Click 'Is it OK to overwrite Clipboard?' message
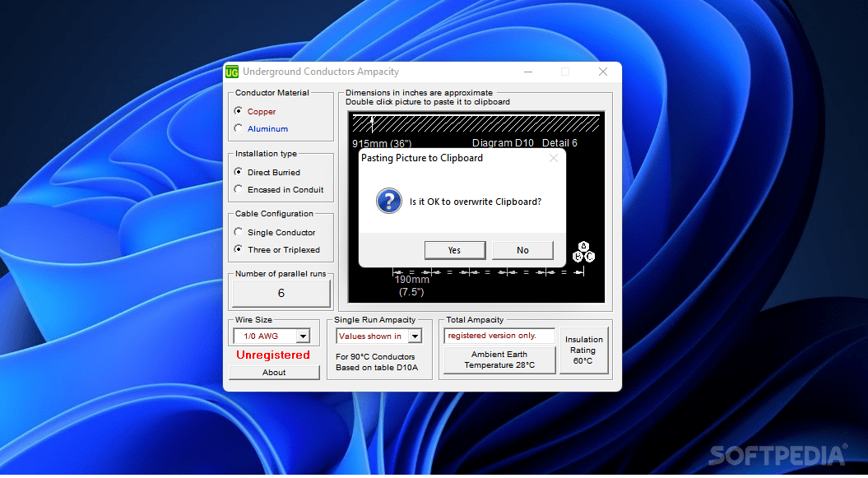The width and height of the screenshot is (868, 478). (475, 202)
